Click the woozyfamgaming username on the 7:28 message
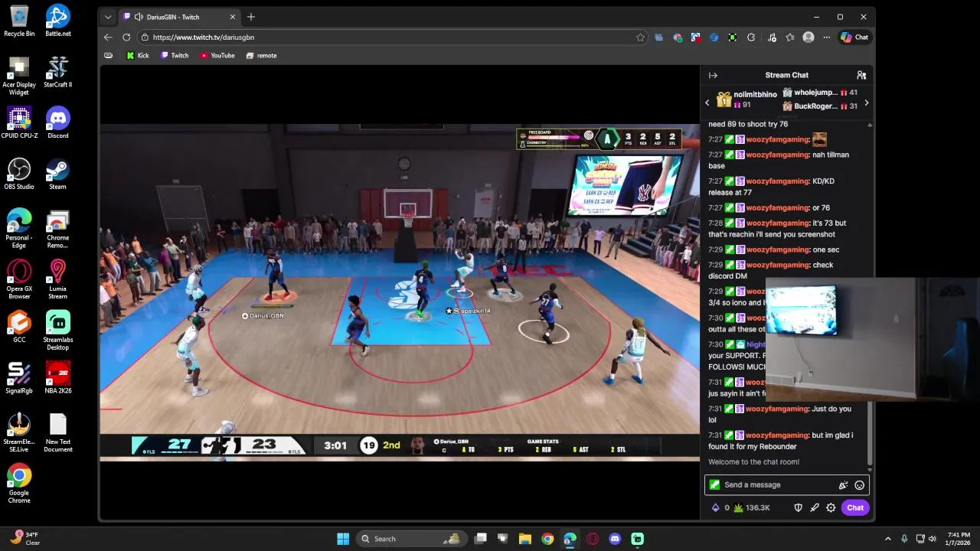The width and height of the screenshot is (980, 551). [x=778, y=223]
